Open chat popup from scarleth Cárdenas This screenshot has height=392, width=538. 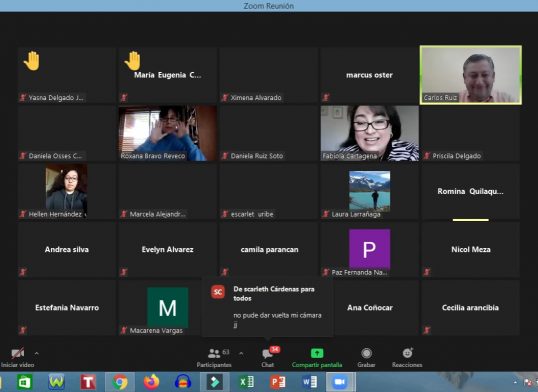[267, 307]
